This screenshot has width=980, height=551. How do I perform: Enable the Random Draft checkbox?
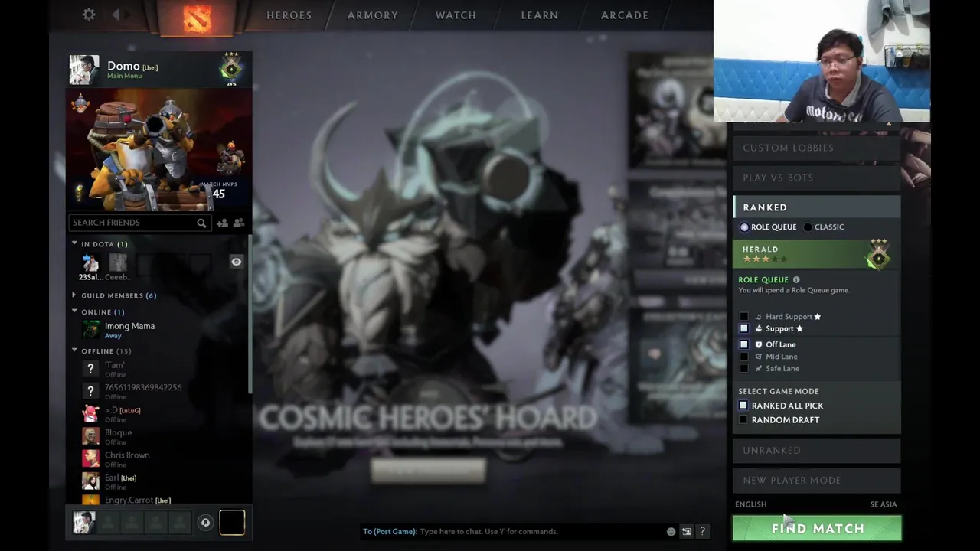[743, 420]
